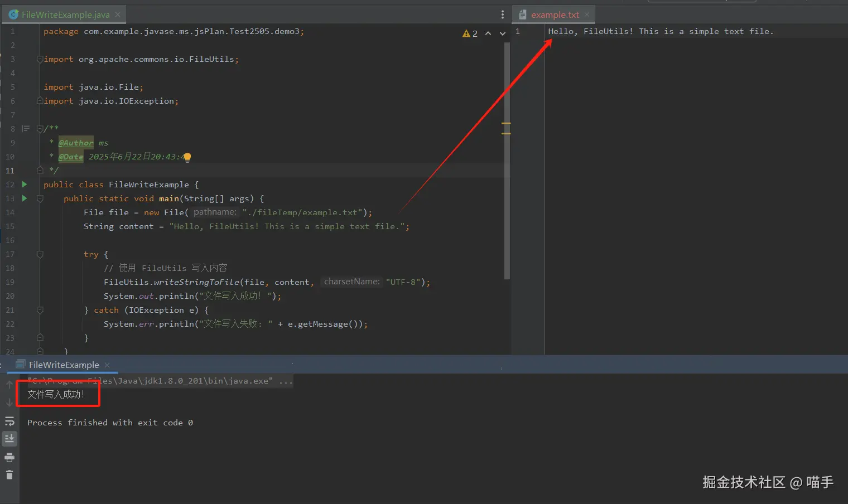Viewport: 848px width, 504px height.
Task: Click the "./fileTemp/example.txt" string literal
Action: [x=302, y=212]
